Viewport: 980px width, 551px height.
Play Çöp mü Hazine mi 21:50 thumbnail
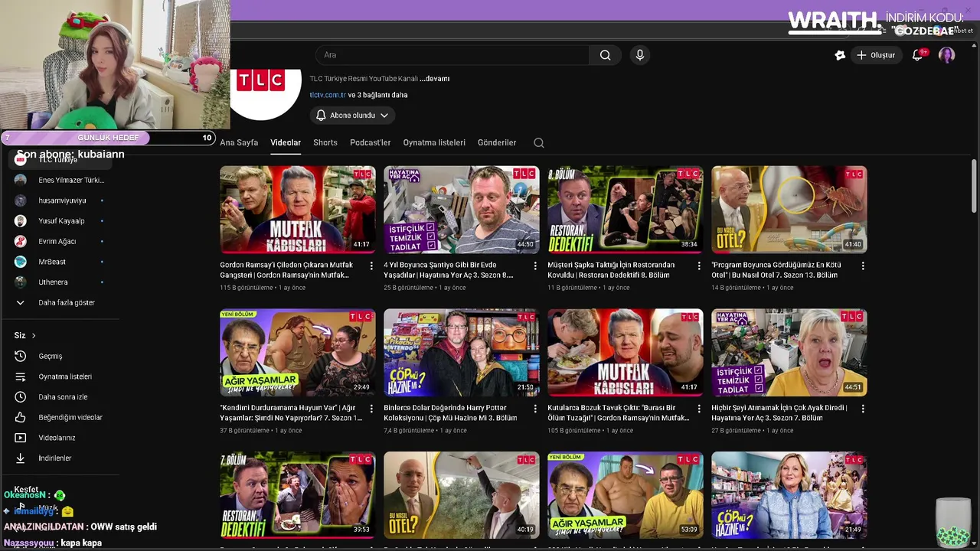tap(462, 352)
